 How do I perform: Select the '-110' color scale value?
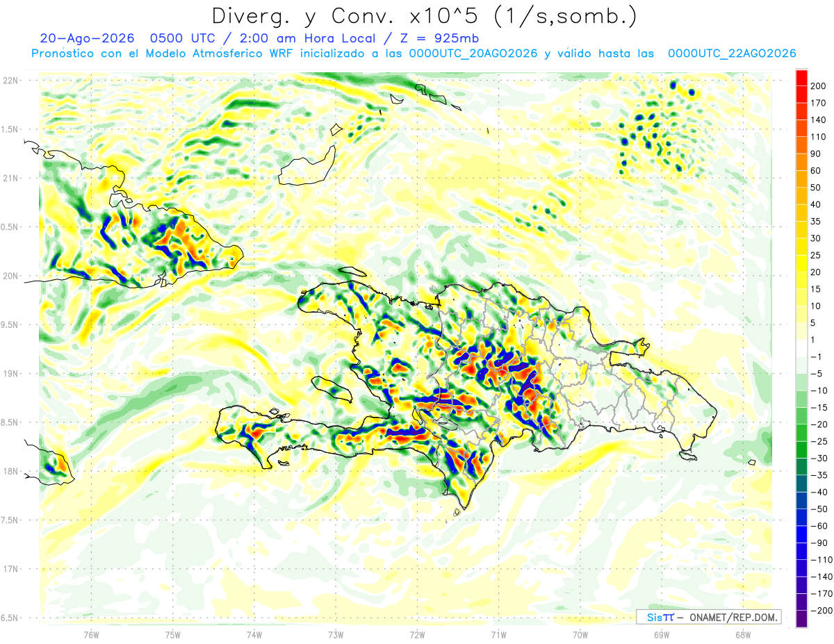click(822, 560)
